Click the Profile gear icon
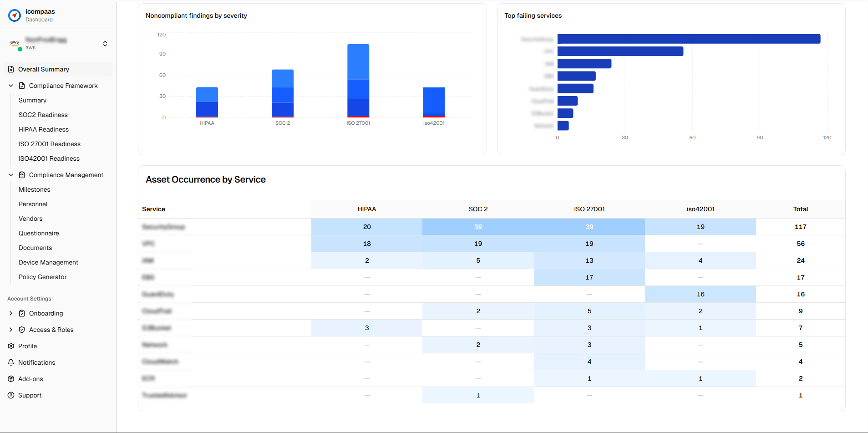Image resolution: width=868 pixels, height=433 pixels. click(11, 346)
